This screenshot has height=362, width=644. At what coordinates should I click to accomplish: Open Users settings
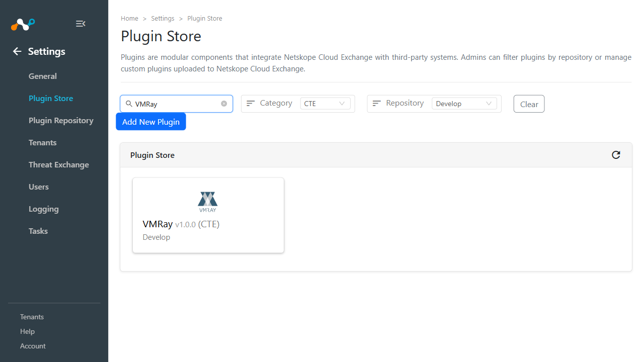[39, 187]
